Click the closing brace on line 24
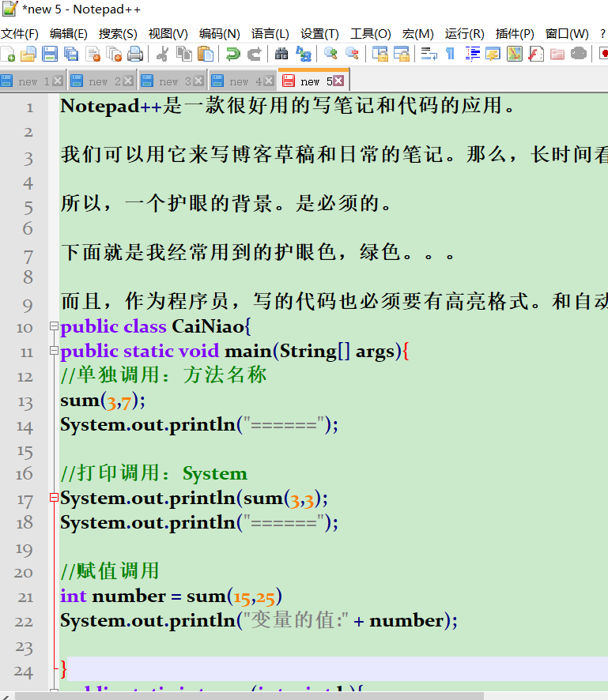The image size is (608, 700). click(63, 669)
